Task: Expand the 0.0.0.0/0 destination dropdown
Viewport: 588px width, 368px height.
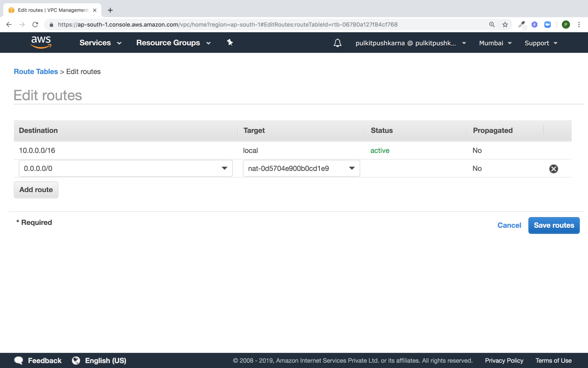Action: 224,168
